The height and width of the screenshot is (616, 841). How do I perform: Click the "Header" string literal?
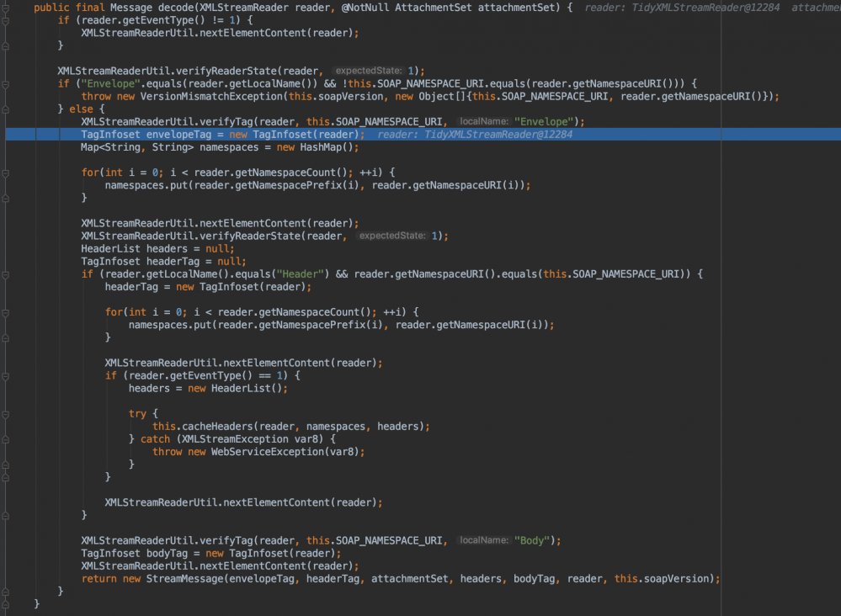click(x=300, y=274)
